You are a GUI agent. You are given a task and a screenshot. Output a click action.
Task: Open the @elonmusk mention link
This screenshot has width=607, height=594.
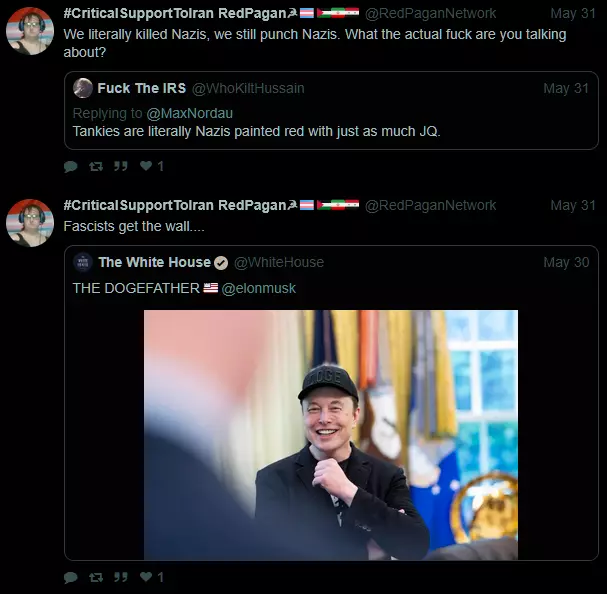point(259,288)
